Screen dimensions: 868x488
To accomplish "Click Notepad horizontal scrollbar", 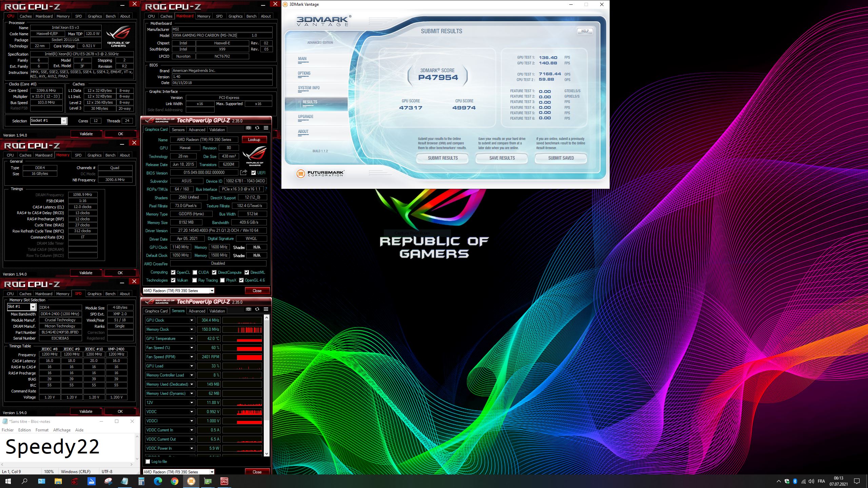I will click(66, 464).
